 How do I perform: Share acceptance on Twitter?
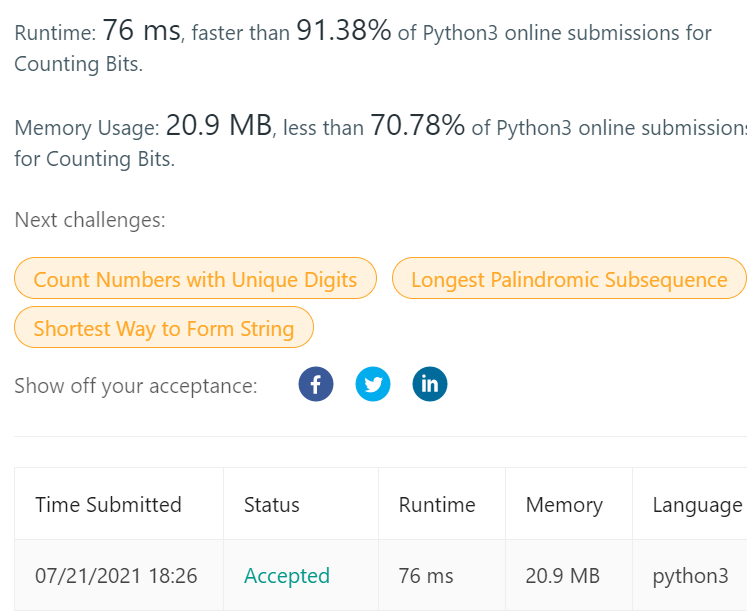pyautogui.click(x=373, y=384)
